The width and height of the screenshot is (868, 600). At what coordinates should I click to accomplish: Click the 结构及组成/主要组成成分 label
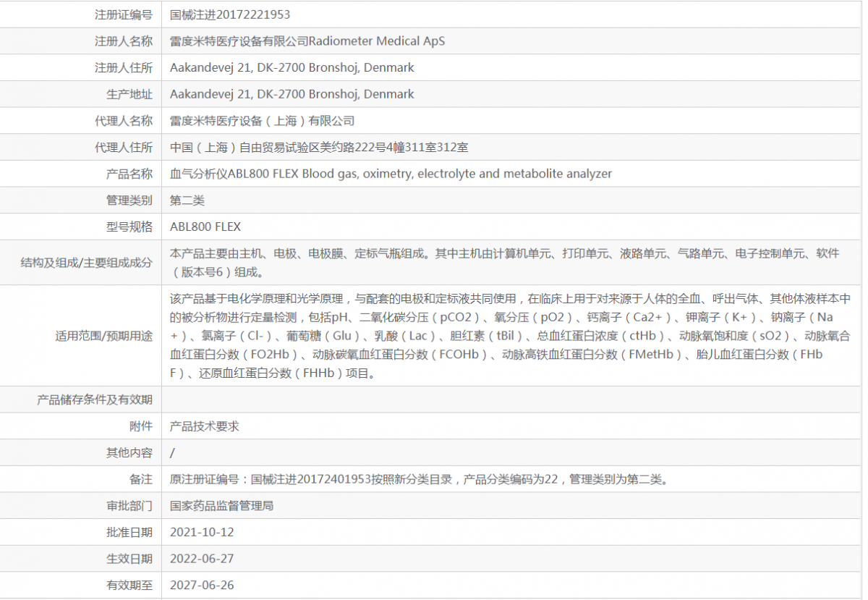click(x=87, y=263)
